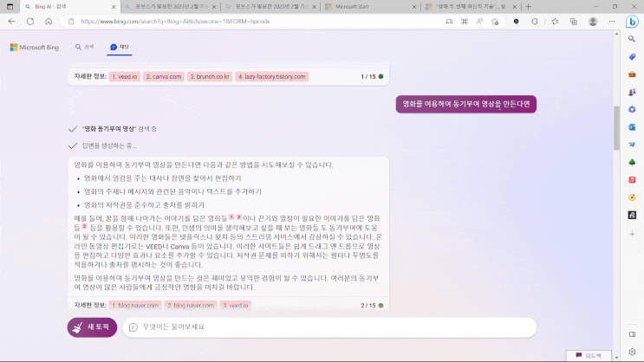
Task: Reload the current Bing page
Action: [x=30, y=22]
